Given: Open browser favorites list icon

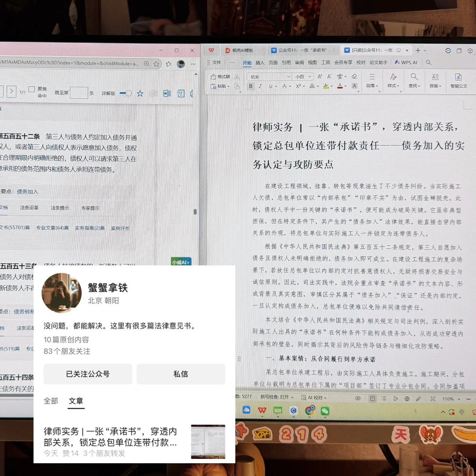Looking at the screenshot, I should [168, 64].
